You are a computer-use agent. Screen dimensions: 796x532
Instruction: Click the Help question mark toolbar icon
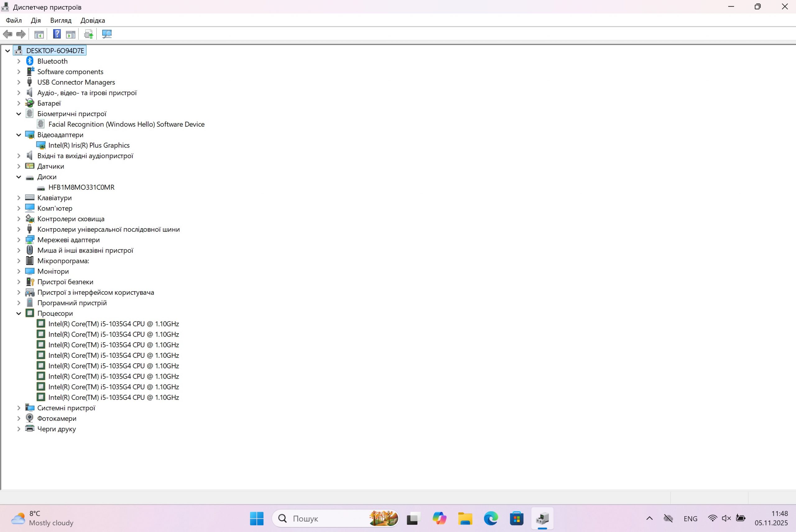[x=57, y=34]
